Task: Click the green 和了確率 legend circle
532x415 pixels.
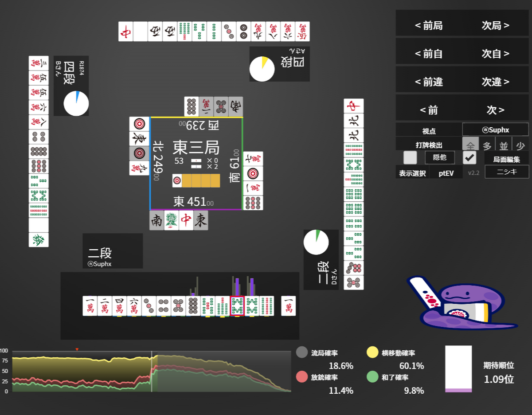Action: click(x=372, y=377)
